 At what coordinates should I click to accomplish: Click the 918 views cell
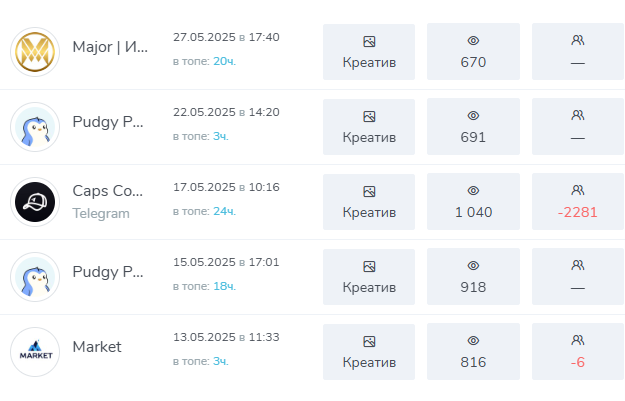[x=474, y=277]
